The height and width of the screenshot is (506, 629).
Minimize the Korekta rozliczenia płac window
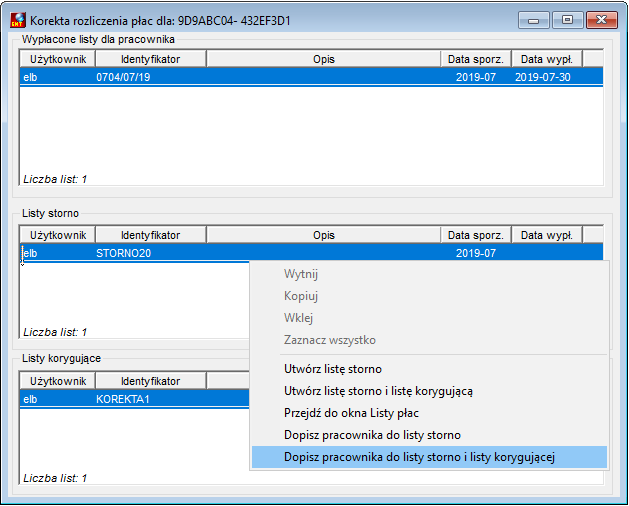534,20
